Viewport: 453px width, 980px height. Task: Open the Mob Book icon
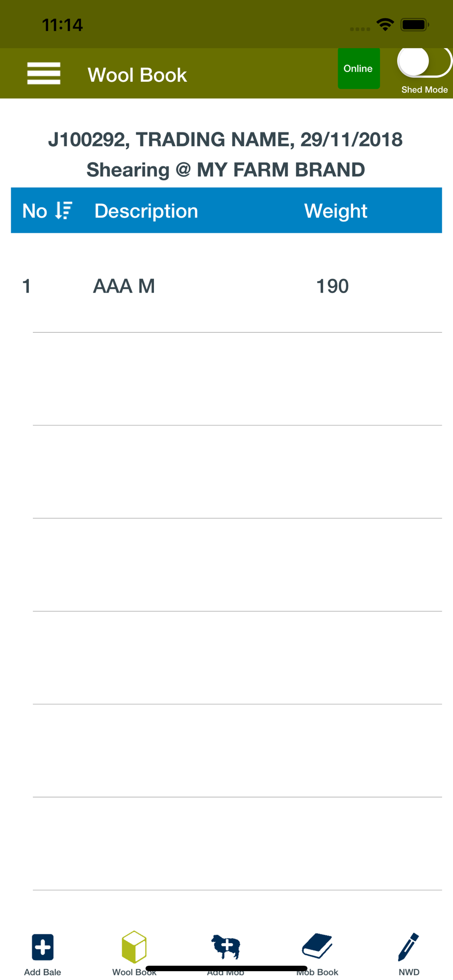(x=317, y=946)
